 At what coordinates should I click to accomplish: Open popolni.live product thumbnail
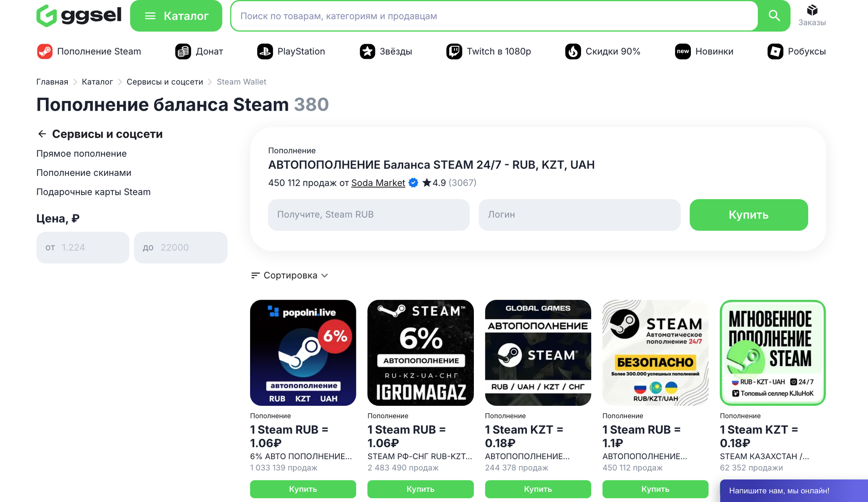[x=303, y=352]
